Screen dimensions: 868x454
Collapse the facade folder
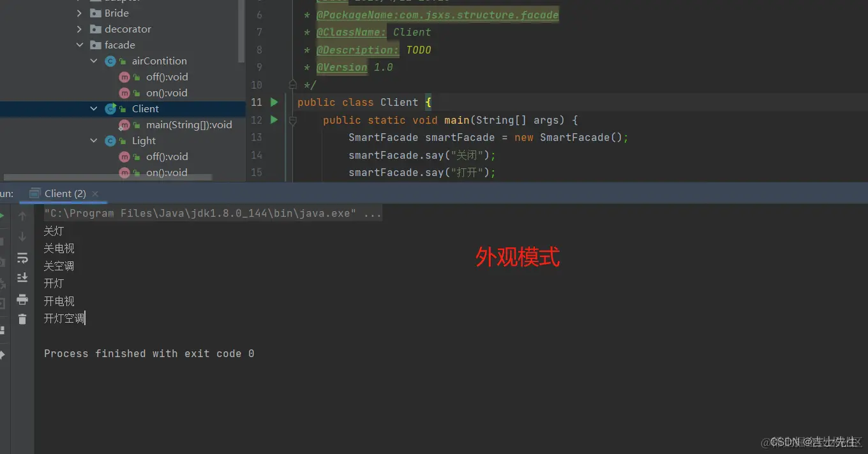80,45
